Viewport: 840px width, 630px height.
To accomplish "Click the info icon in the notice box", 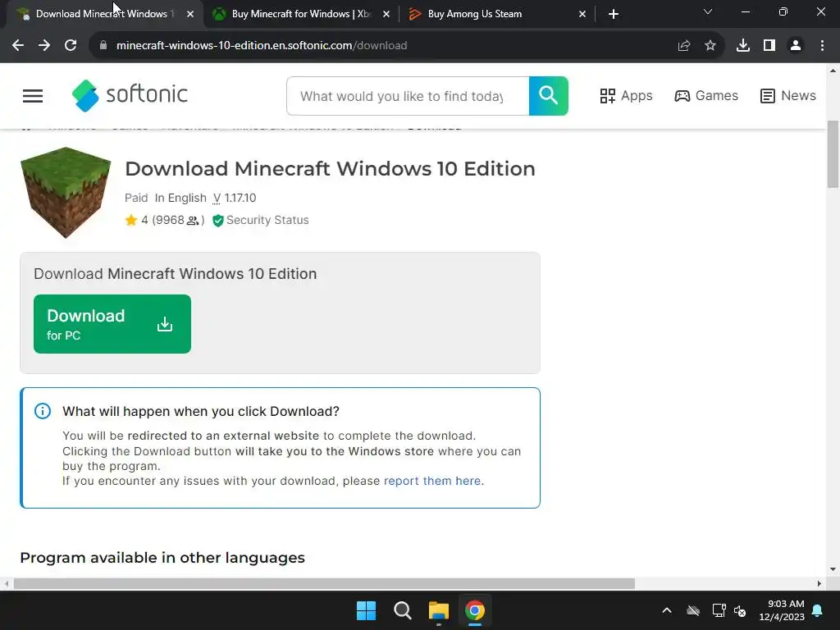I will click(x=43, y=411).
